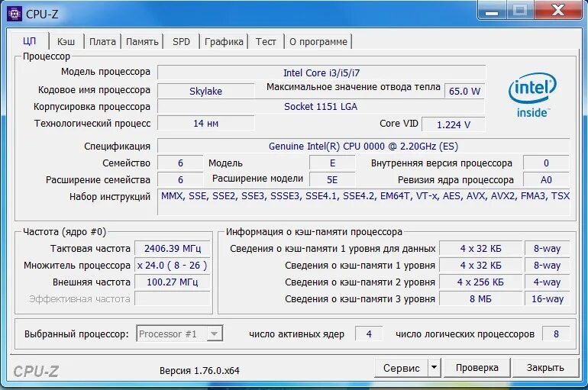Open the О программе tab
This screenshot has height=390, width=588.
point(318,41)
